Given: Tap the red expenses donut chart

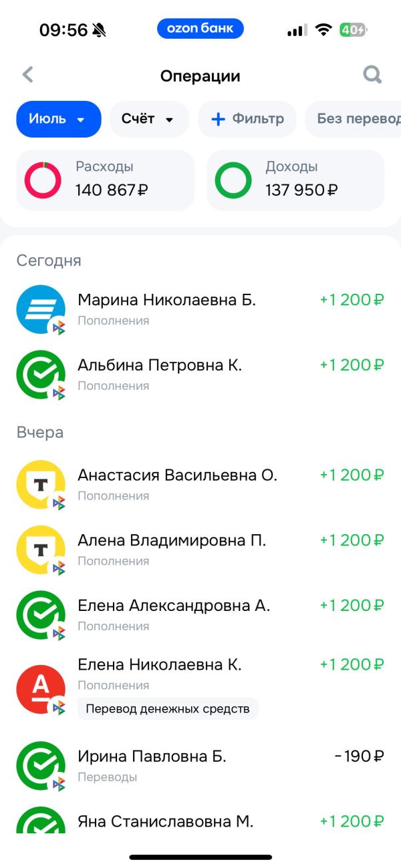Looking at the screenshot, I should click(43, 180).
